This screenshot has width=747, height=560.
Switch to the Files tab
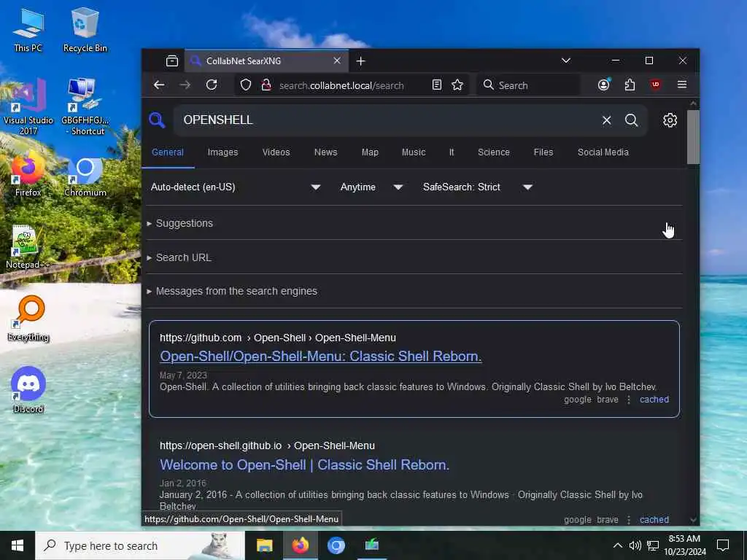pos(543,152)
